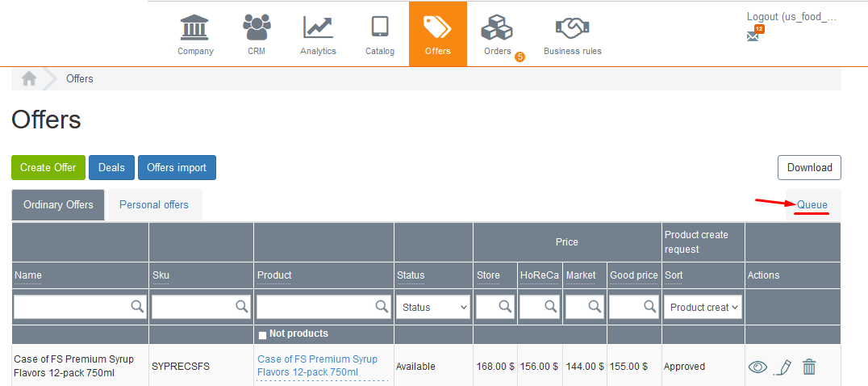
Task: Open Orders boxes icon
Action: [x=497, y=29]
